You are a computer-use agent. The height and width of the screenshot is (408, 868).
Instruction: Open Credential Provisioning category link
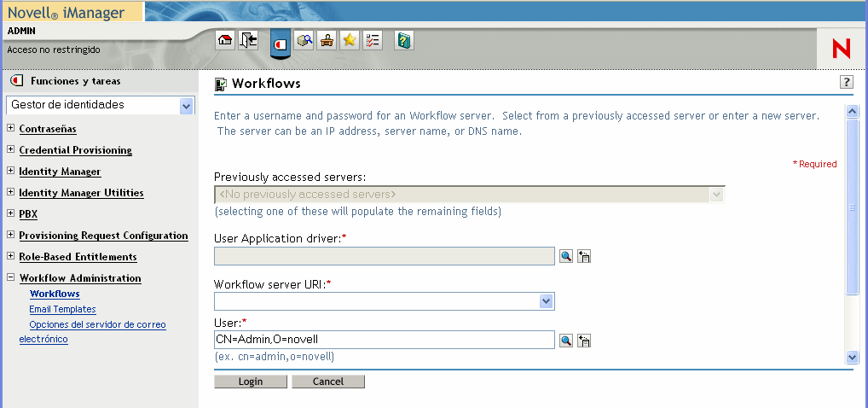(x=75, y=150)
